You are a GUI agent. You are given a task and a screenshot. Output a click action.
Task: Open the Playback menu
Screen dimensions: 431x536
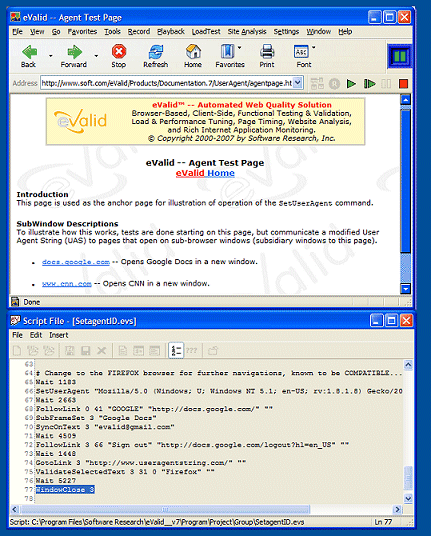(x=171, y=32)
